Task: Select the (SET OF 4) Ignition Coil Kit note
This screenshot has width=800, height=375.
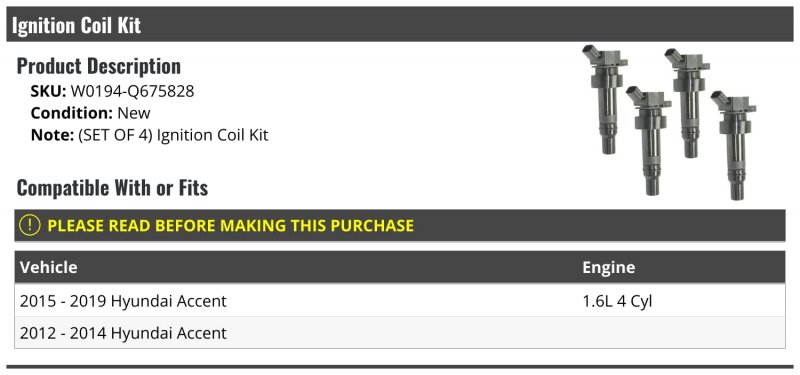Action: [173, 135]
